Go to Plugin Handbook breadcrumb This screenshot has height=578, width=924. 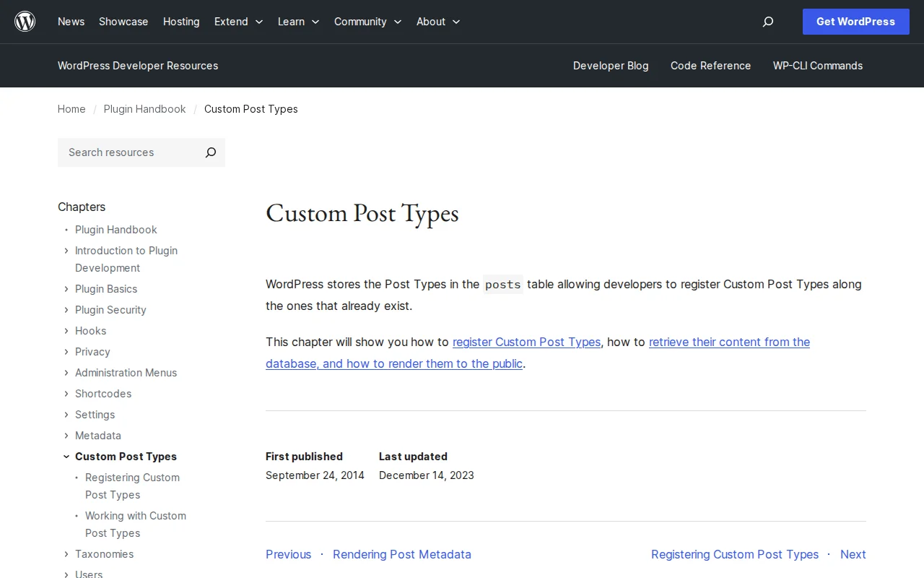click(x=144, y=109)
